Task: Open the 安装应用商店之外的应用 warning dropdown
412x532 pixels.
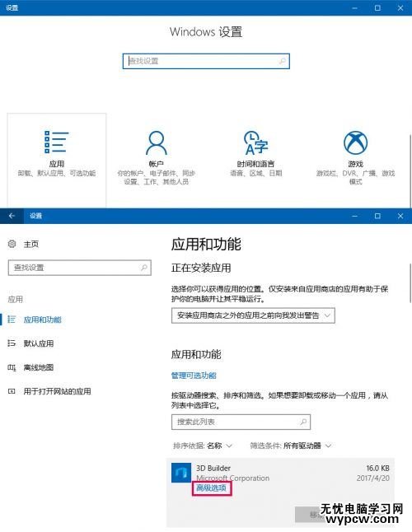Action: pos(253,315)
